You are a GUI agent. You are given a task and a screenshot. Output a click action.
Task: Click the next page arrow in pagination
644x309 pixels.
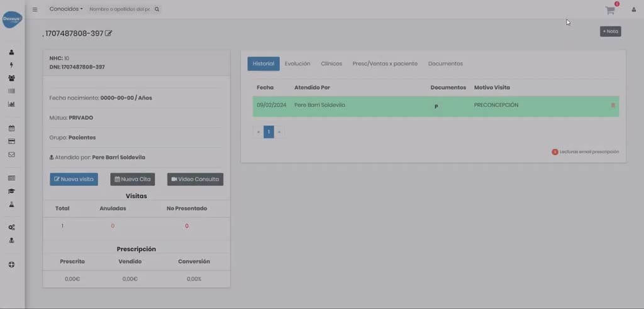[x=279, y=132]
